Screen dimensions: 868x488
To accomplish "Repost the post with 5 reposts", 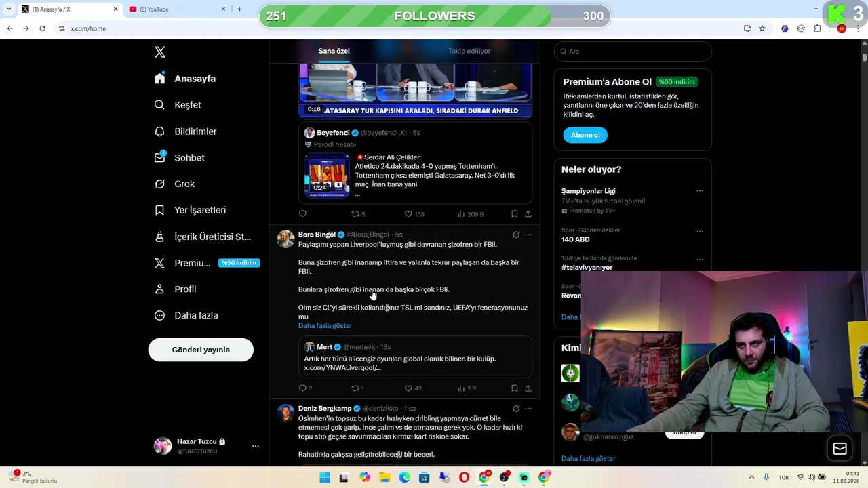I will (x=357, y=214).
